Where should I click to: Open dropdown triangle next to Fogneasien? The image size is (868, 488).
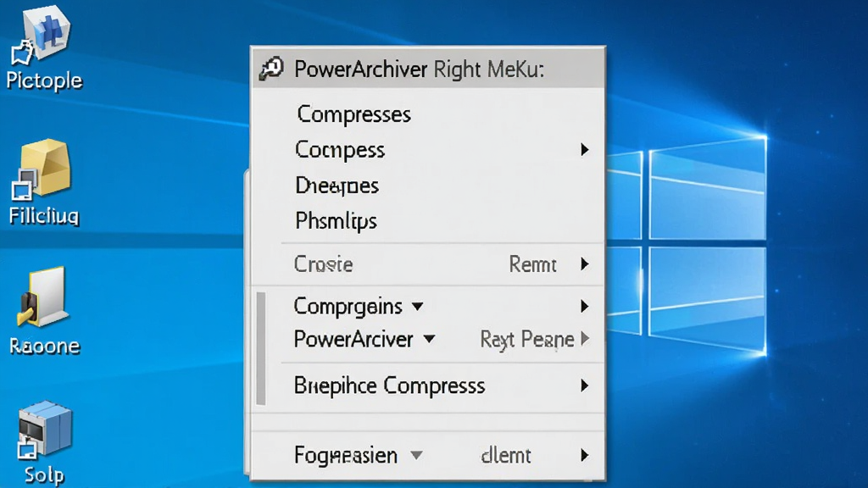[416, 455]
